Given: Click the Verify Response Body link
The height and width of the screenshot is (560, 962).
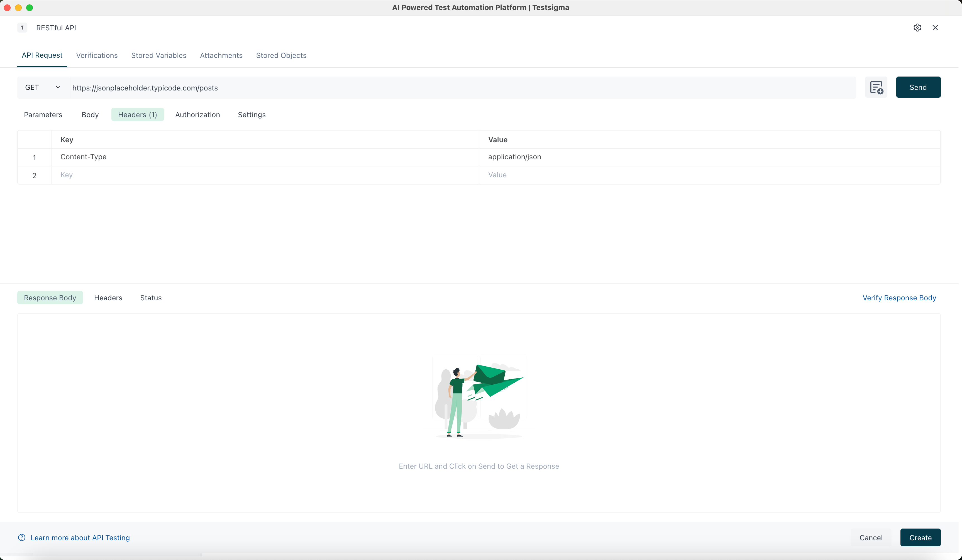Looking at the screenshot, I should (x=899, y=298).
